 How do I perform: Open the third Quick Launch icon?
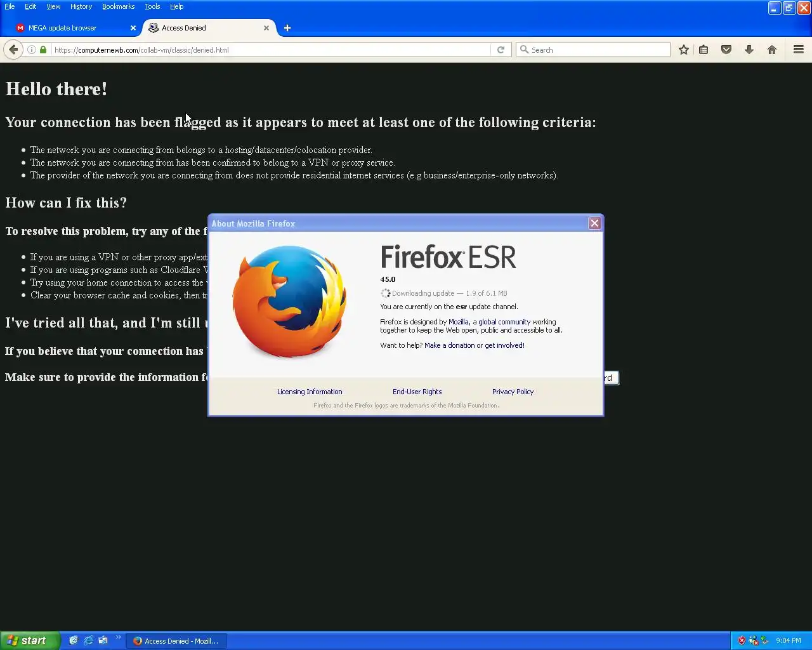[103, 640]
